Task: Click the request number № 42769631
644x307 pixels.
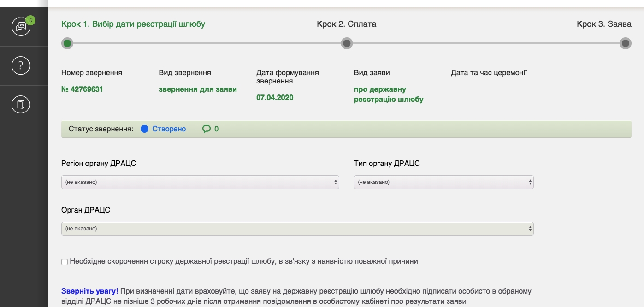Action: (82, 89)
